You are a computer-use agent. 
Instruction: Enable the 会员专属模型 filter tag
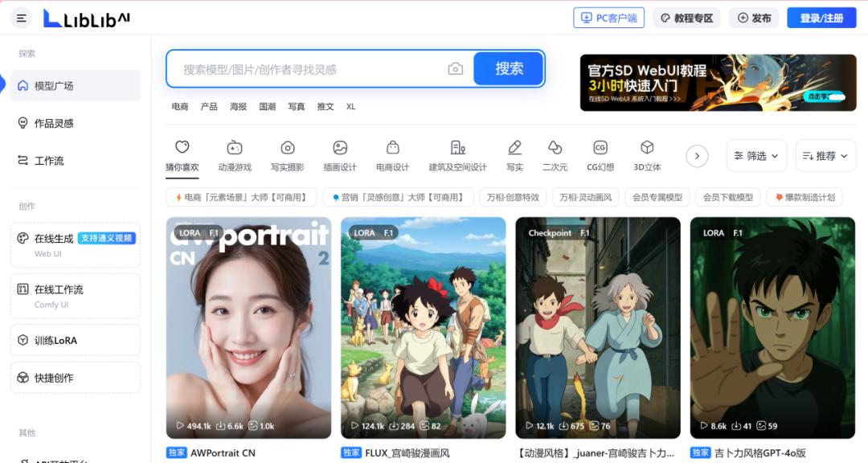point(657,196)
